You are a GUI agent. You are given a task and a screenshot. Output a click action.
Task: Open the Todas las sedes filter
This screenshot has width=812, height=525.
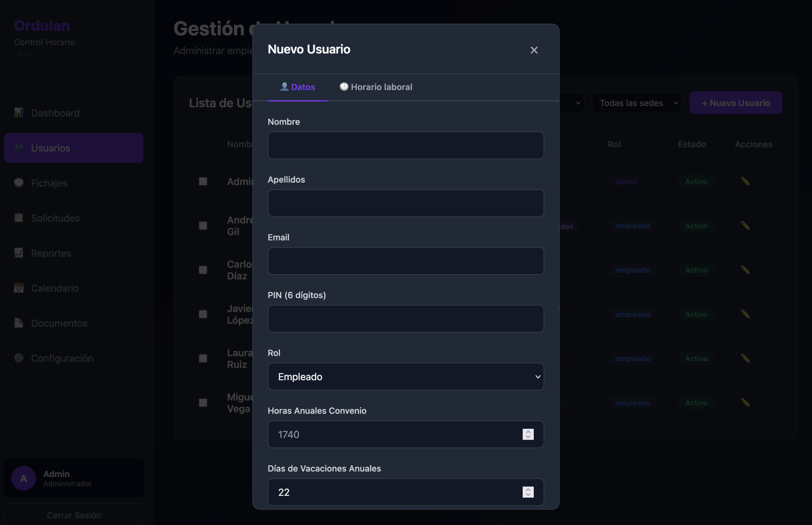click(x=637, y=103)
